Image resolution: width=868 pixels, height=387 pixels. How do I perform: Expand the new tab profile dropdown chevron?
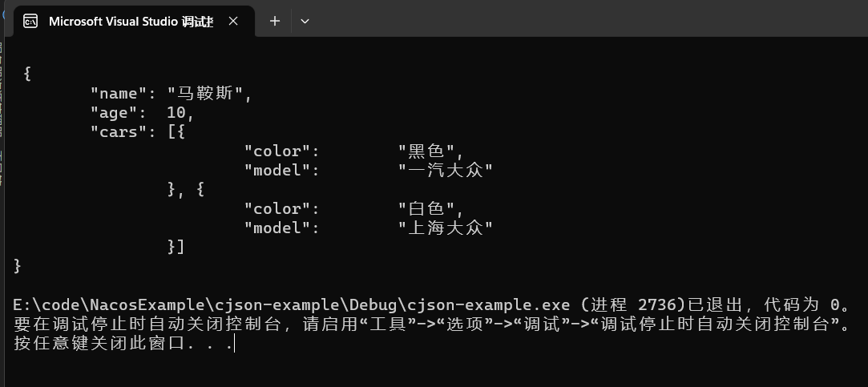click(305, 22)
